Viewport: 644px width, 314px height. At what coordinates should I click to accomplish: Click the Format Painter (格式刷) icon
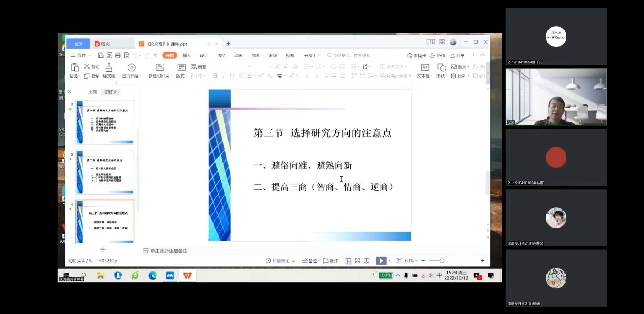(x=109, y=67)
